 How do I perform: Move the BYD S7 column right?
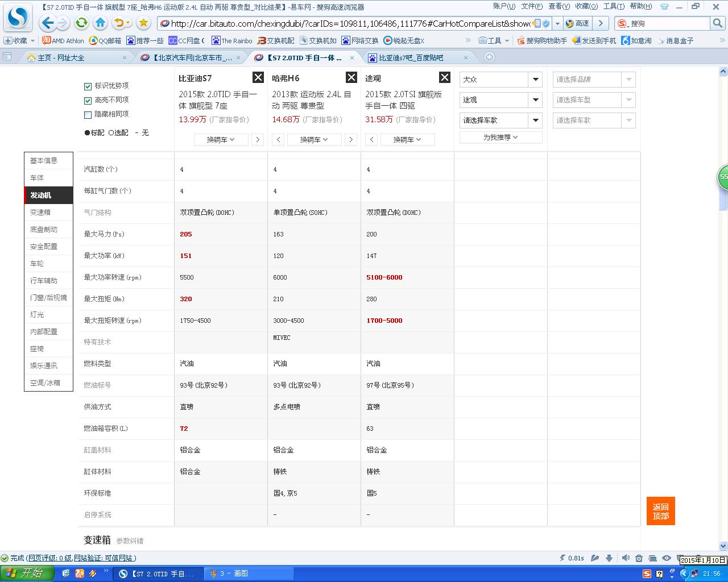pos(258,139)
